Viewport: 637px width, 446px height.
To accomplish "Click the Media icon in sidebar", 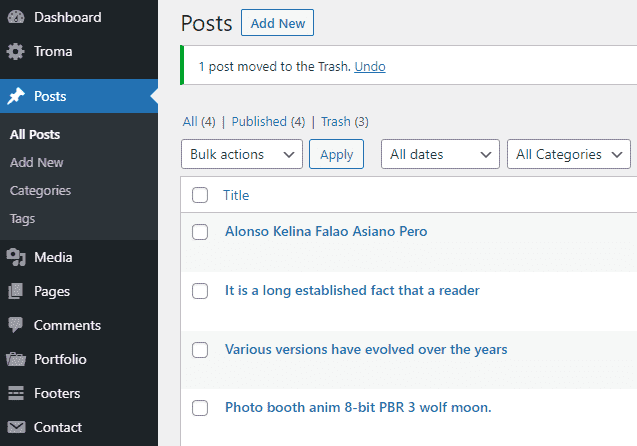I will coord(16,258).
